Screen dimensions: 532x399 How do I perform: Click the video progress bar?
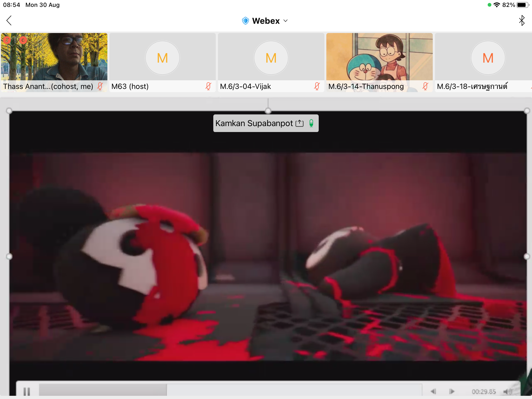click(230, 390)
